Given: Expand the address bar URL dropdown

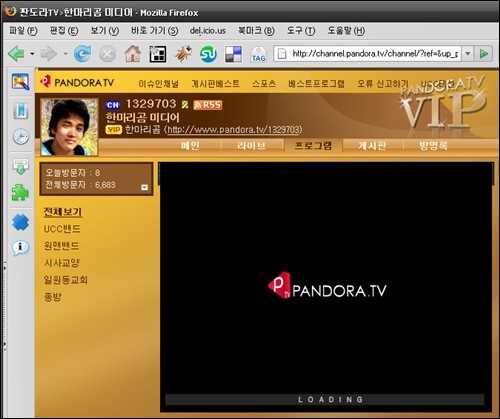Looking at the screenshot, I should click(468, 53).
